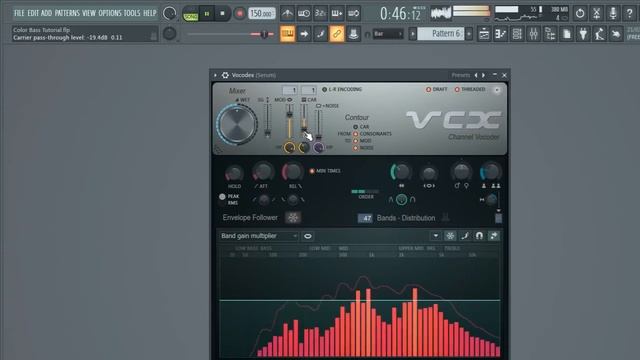Screen dimensions: 640x360
Task: Click the step edit arrow icon
Action: pyautogui.click(x=304, y=34)
